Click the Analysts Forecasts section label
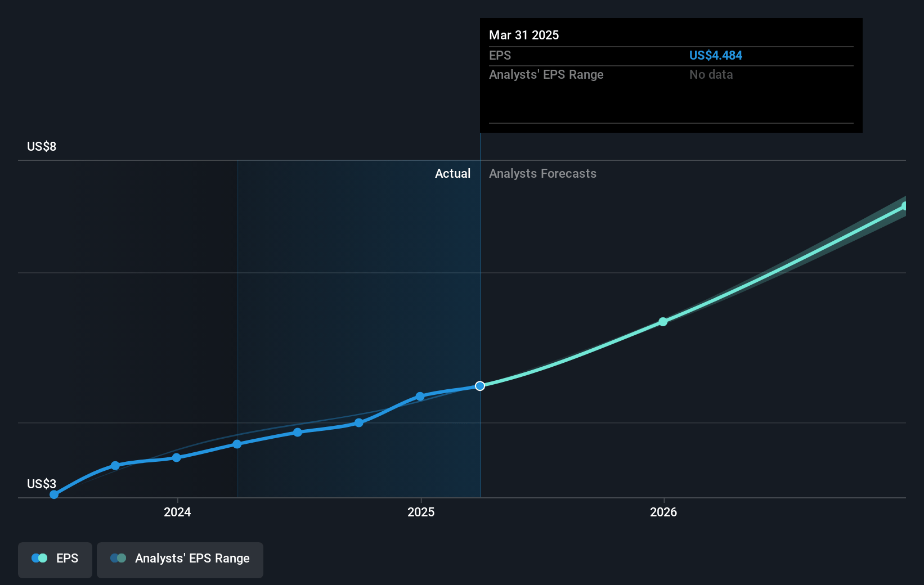The height and width of the screenshot is (585, 924). [542, 173]
